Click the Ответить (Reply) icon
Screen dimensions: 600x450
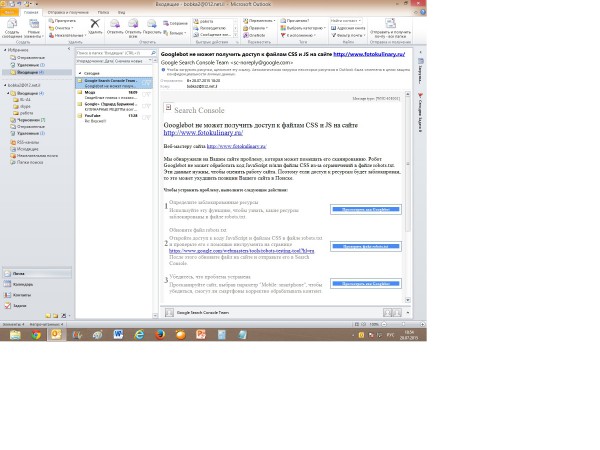115,24
